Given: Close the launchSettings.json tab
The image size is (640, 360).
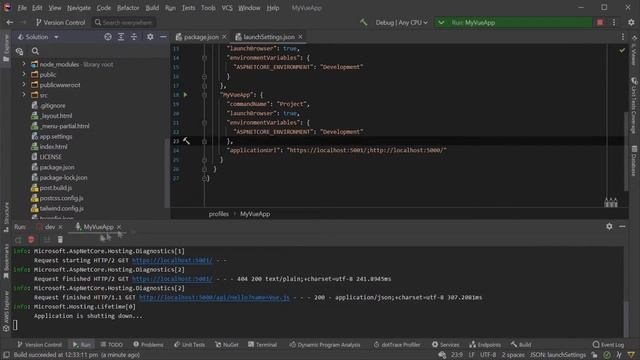Looking at the screenshot, I should 300,37.
